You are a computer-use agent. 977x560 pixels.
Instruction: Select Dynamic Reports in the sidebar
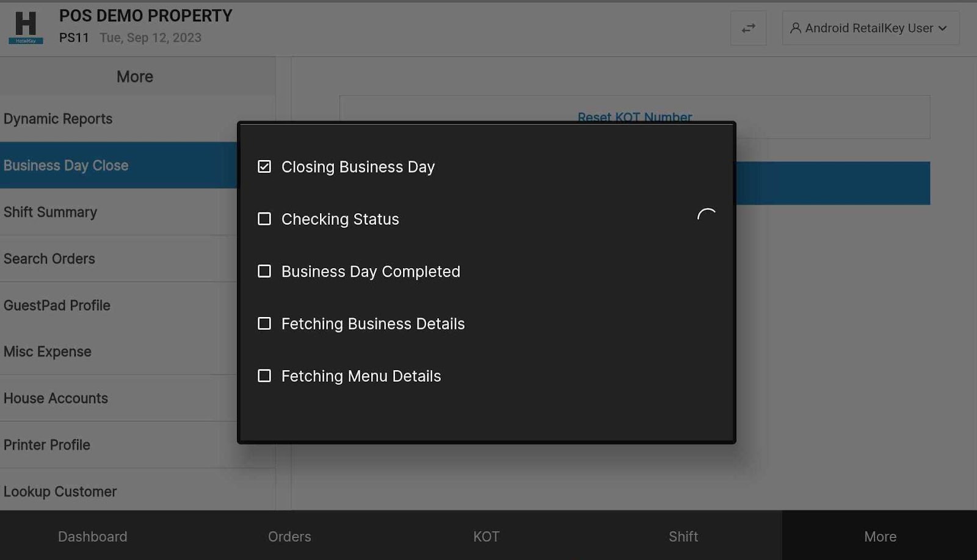pos(58,119)
